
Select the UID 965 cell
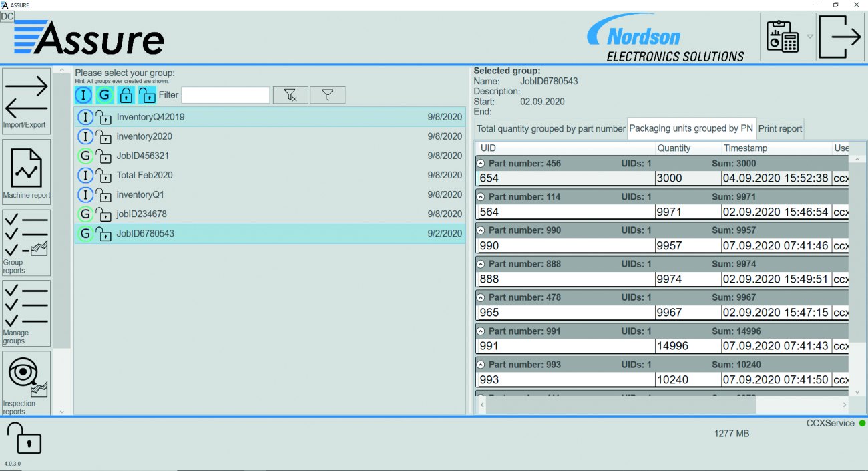(x=566, y=313)
